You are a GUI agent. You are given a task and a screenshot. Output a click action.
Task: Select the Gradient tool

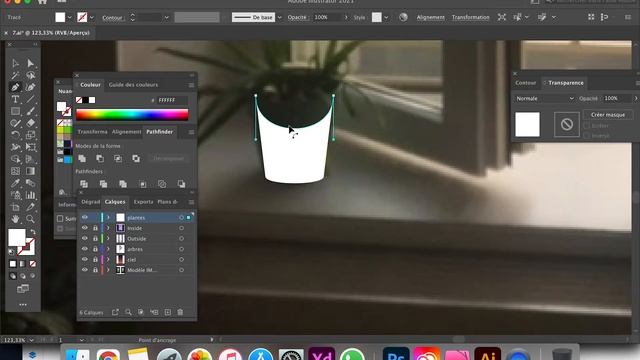[31, 171]
